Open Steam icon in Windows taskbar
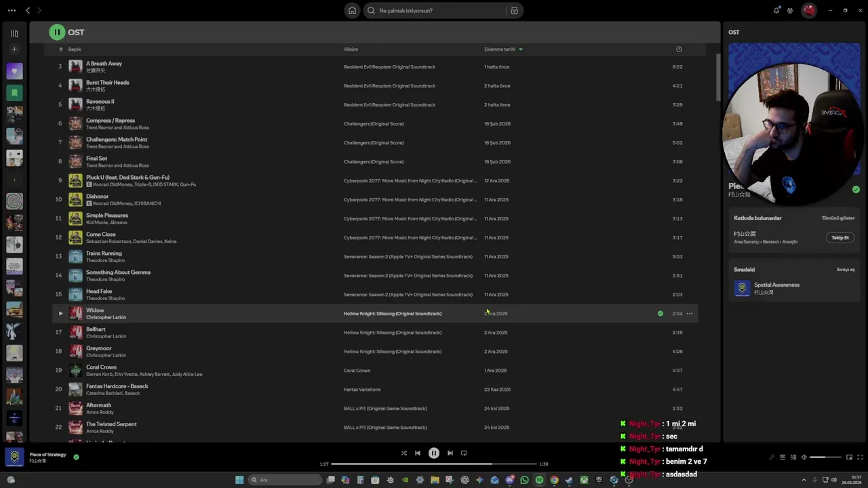The image size is (868, 488). tap(569, 480)
